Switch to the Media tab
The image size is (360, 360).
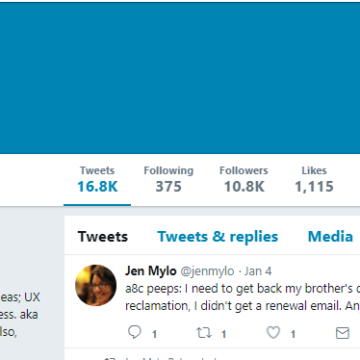point(330,237)
